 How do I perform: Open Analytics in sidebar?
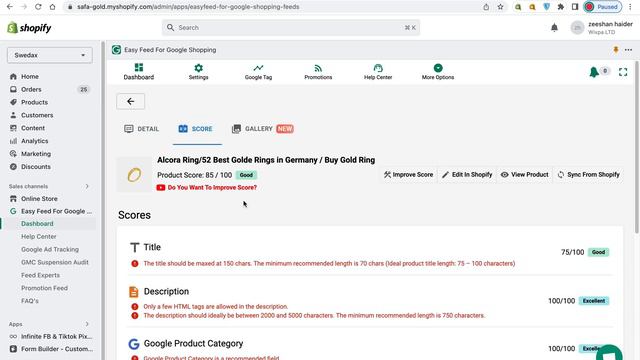(x=34, y=141)
